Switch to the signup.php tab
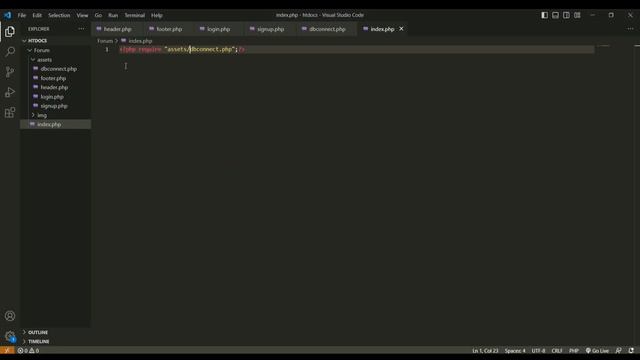Screen dimensions: 640x360 pyautogui.click(x=271, y=29)
